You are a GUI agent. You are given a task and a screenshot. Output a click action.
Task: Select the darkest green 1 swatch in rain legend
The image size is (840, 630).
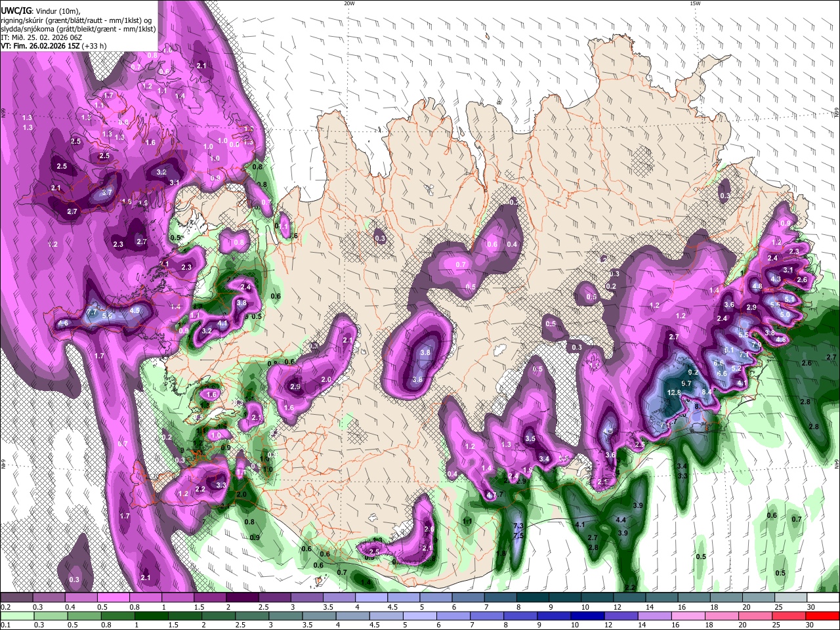[x=151, y=616]
